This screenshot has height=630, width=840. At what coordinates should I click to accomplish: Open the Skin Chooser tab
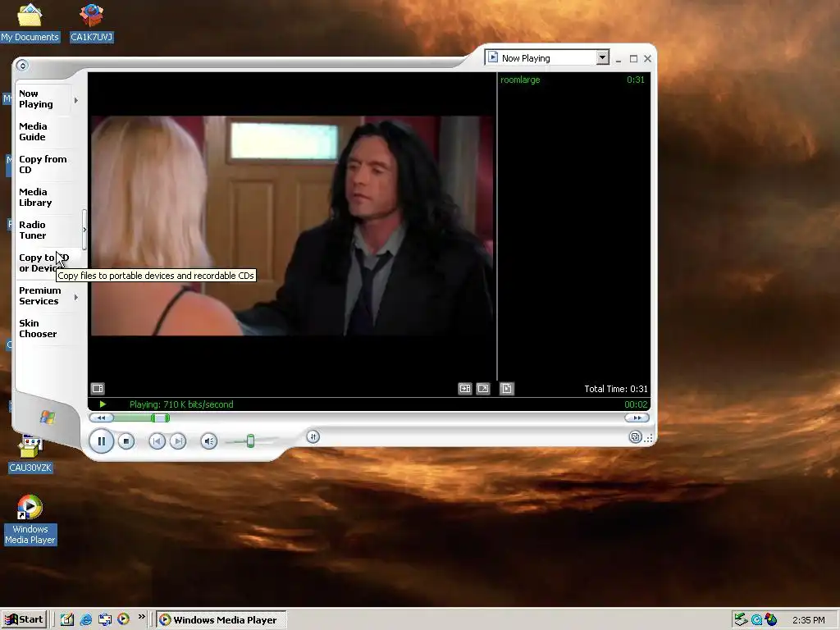click(x=44, y=328)
